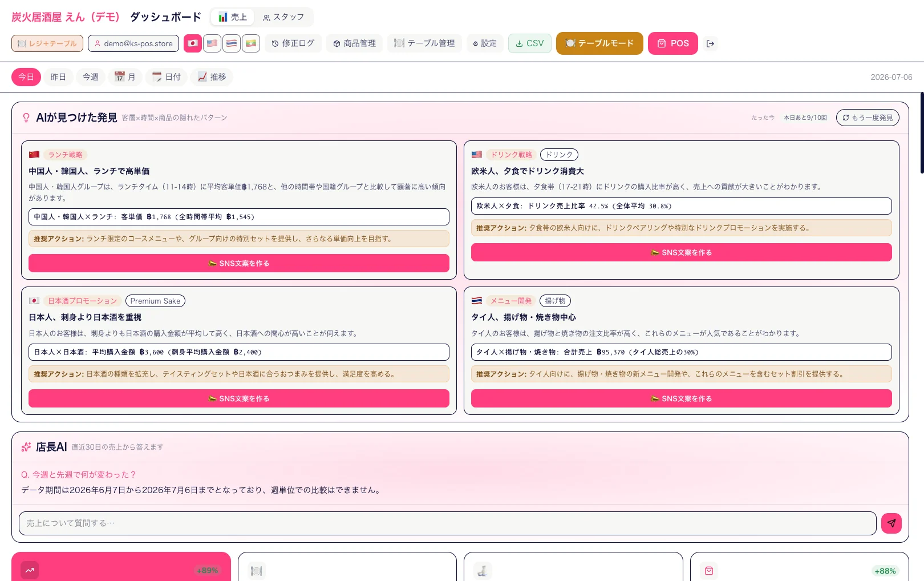Click the 炭火居酒屋 えん（デモ） title
Viewport: 924px width, 581px height.
[66, 17]
